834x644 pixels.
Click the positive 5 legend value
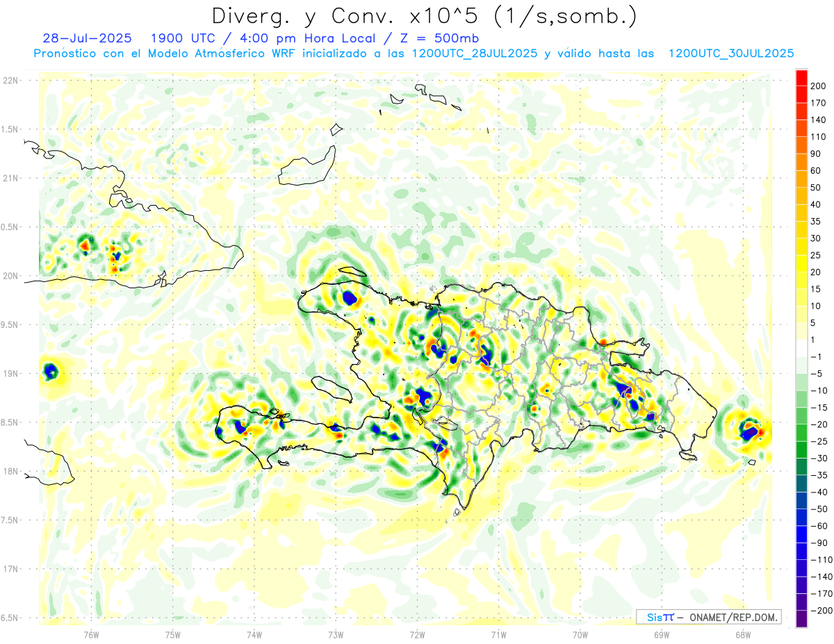(814, 323)
